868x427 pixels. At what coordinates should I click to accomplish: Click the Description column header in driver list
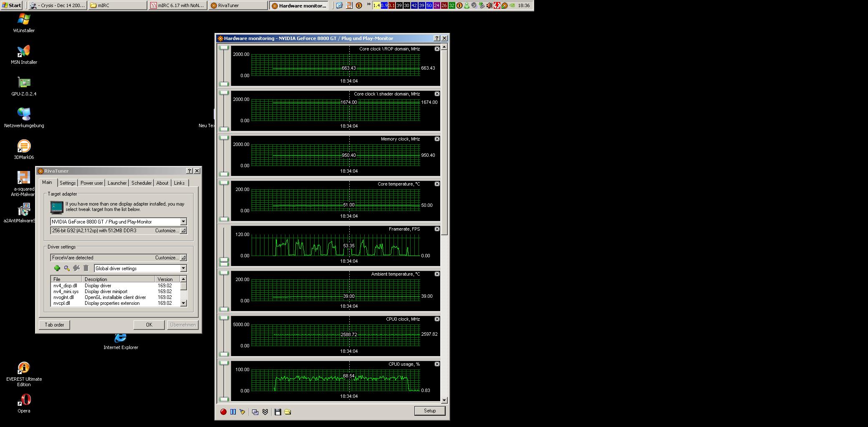click(x=118, y=279)
